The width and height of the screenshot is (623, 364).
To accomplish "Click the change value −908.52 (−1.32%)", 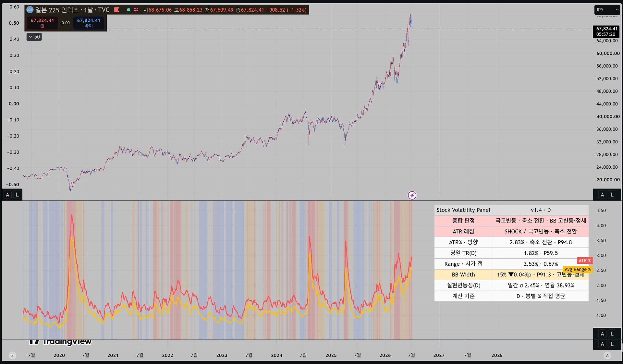I will [287, 10].
